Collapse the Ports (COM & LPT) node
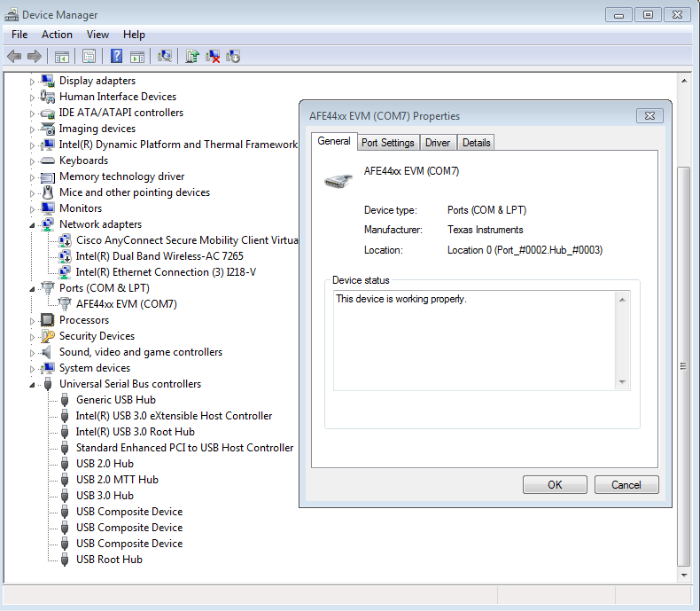This screenshot has height=611, width=700. (x=32, y=289)
